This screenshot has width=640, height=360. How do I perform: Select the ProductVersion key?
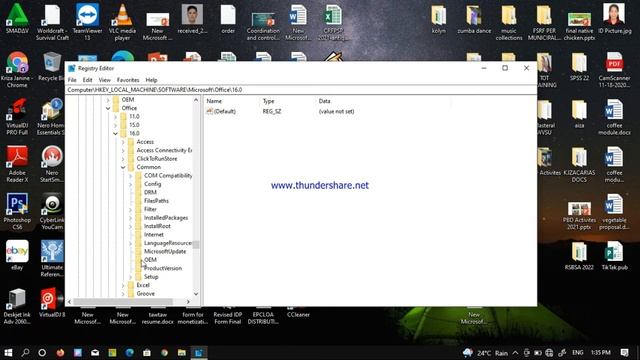coord(163,269)
